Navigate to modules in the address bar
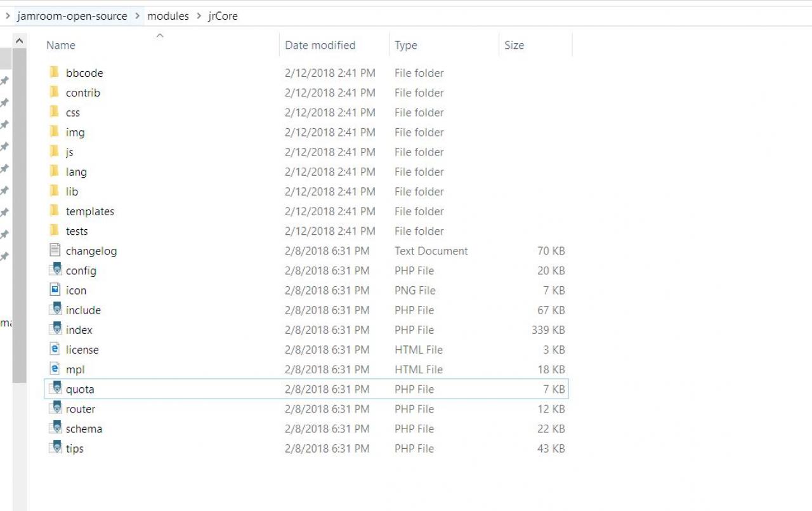The image size is (812, 511). (x=168, y=16)
